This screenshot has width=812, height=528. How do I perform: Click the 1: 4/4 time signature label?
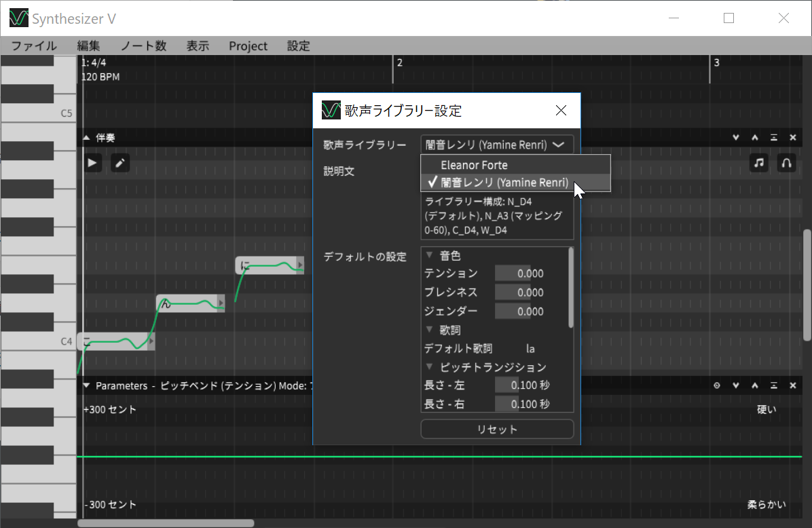tap(94, 62)
